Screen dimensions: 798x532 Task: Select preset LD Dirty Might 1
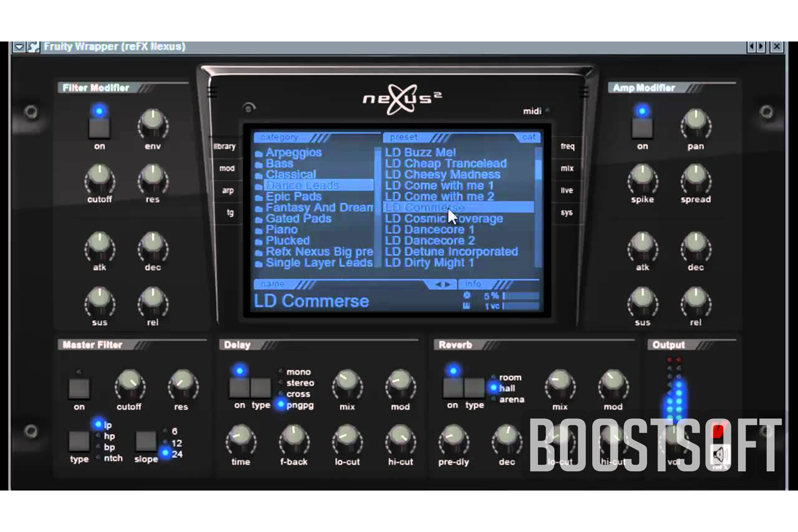click(x=430, y=263)
